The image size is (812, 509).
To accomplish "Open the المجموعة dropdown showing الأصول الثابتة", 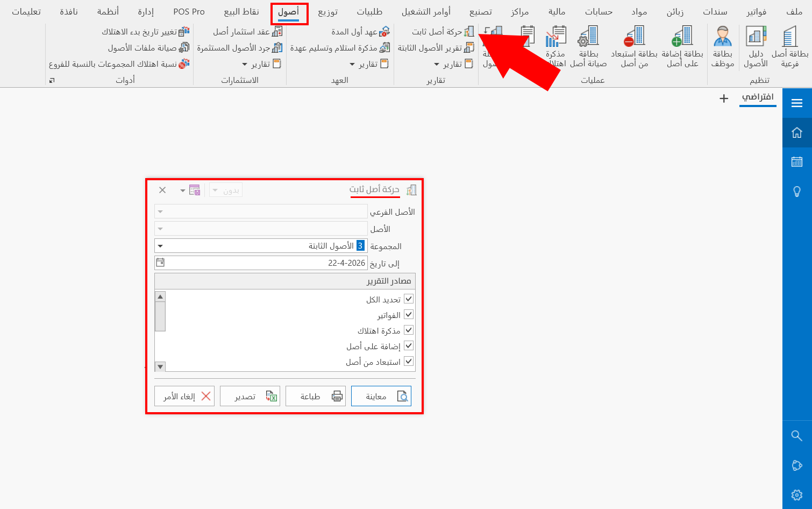I will (160, 246).
